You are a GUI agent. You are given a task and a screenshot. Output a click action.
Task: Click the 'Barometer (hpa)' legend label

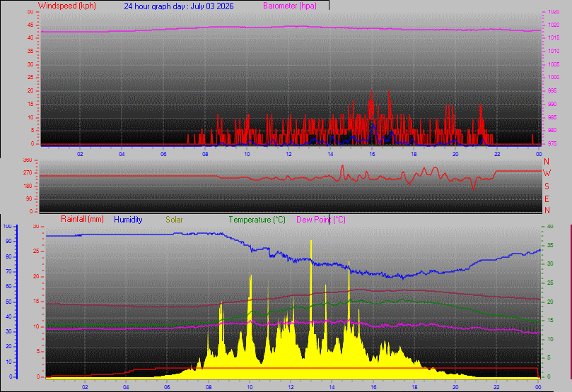[290, 6]
